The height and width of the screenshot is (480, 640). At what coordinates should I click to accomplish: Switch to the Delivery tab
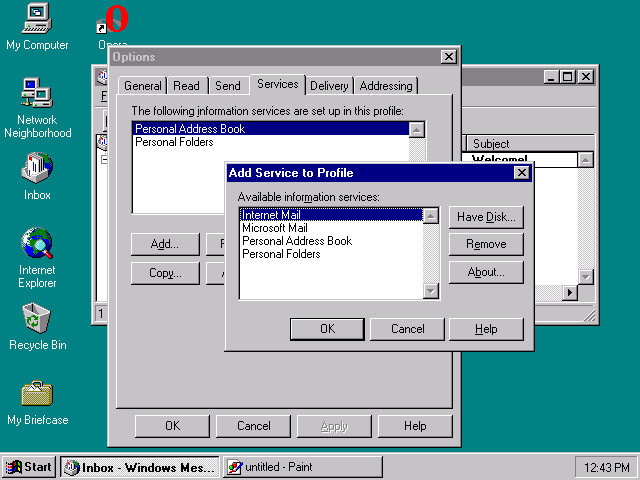tap(329, 86)
